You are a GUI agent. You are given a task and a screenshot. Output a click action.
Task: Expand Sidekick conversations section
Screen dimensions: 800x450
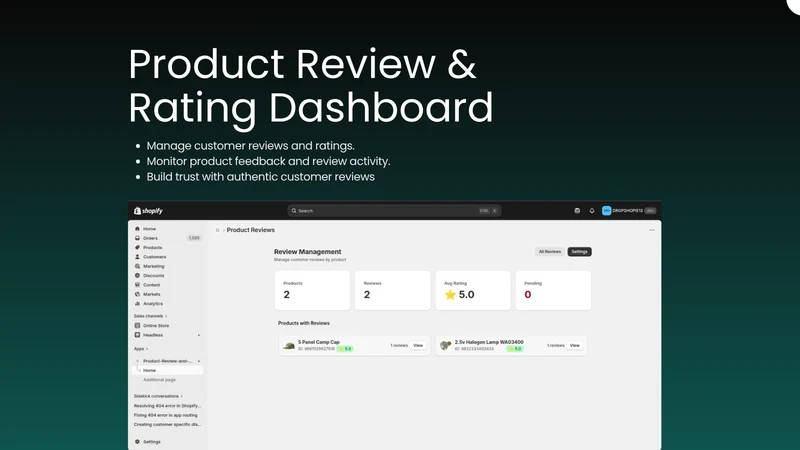(158, 396)
